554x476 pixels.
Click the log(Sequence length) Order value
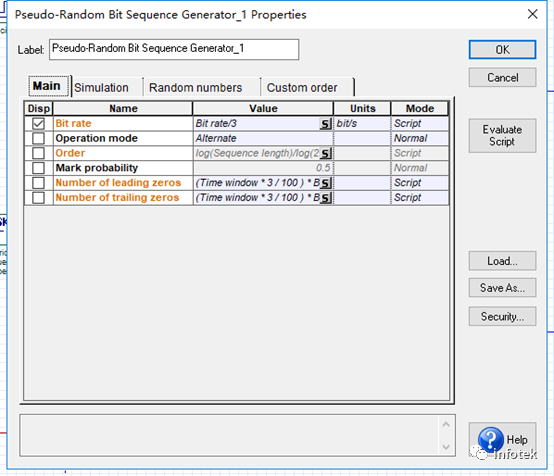(257, 153)
